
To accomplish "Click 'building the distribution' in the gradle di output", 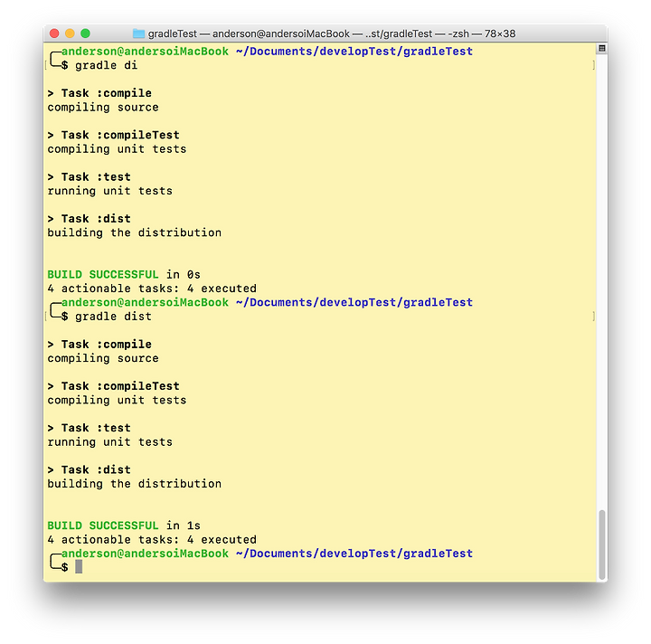I will (135, 233).
